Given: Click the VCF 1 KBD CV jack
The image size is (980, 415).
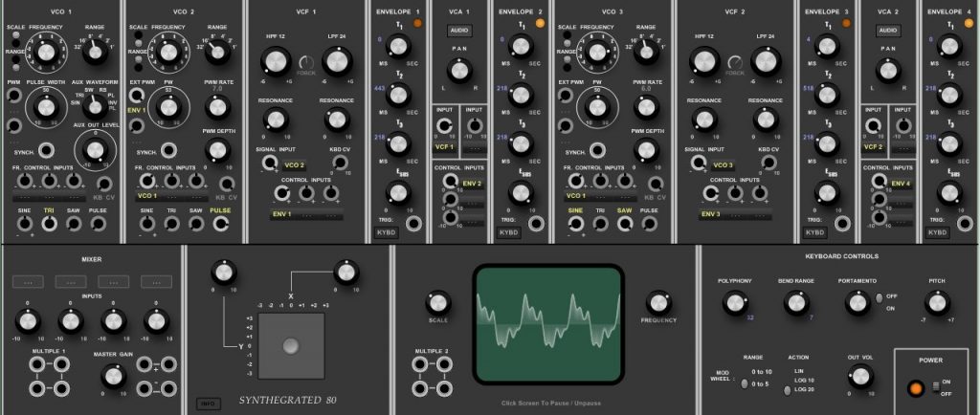Looking at the screenshot, I should [x=340, y=163].
